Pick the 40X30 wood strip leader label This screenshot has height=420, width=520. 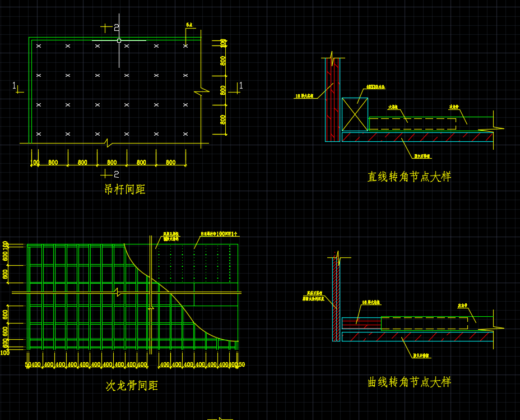pos(375,87)
